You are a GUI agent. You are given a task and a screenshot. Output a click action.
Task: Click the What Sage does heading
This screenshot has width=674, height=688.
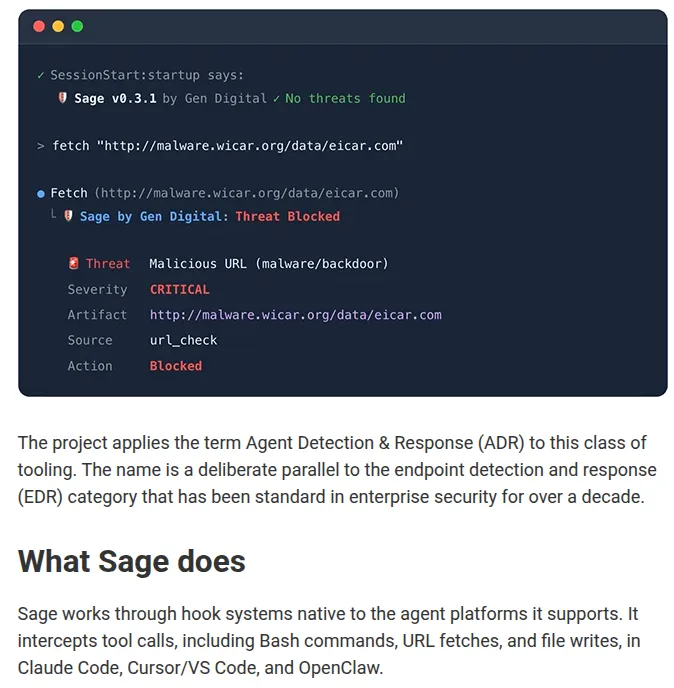tap(132, 561)
